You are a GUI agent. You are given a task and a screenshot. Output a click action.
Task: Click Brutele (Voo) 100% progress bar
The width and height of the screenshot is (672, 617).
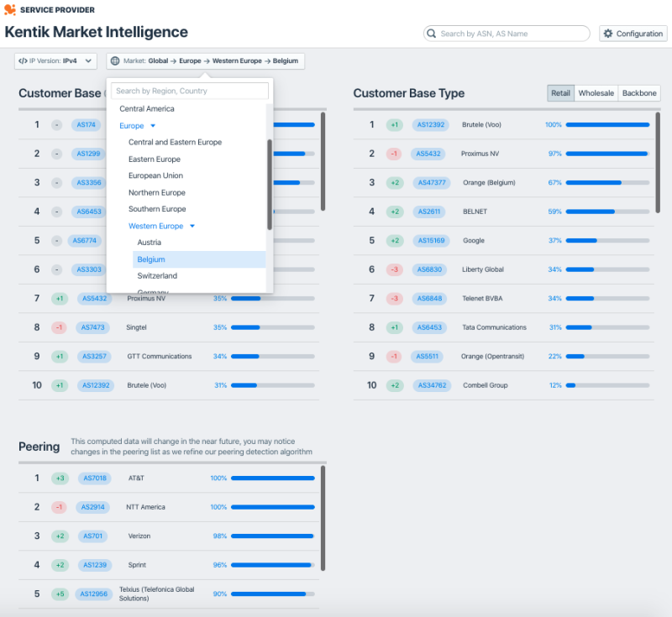[x=607, y=124]
